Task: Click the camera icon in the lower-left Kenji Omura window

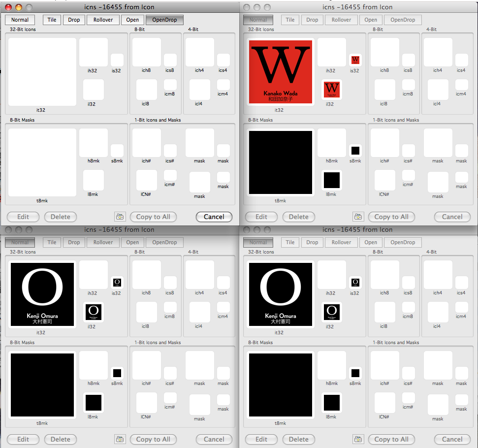Action: pyautogui.click(x=120, y=440)
